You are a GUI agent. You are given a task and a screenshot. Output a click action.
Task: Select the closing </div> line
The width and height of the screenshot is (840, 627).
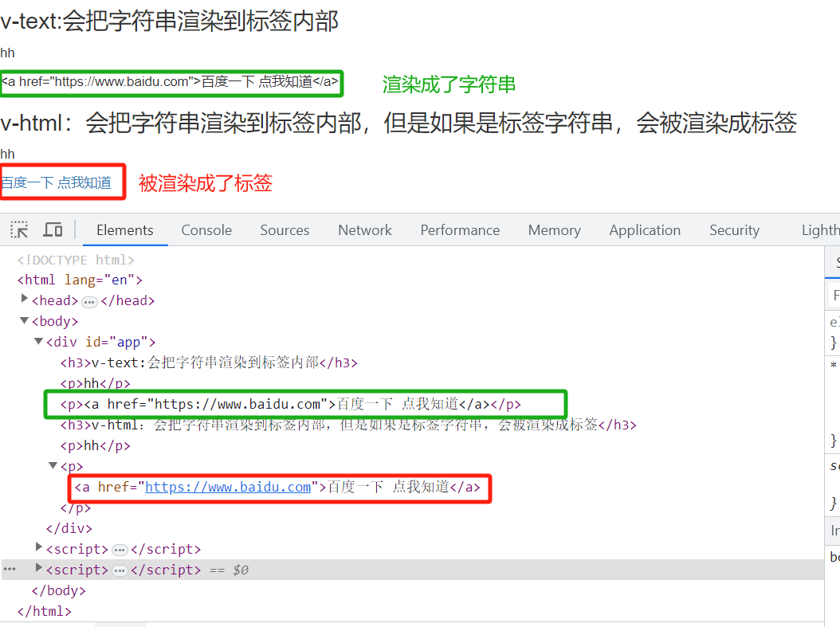click(69, 528)
